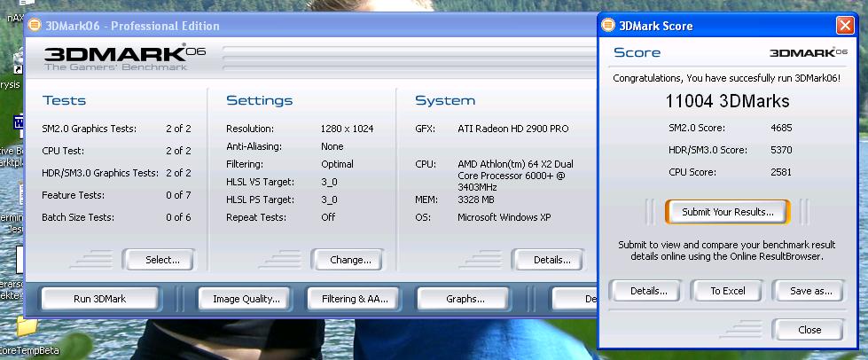Open system Details... in the main window
Viewport: 868px width, 360px height.
coord(549,260)
